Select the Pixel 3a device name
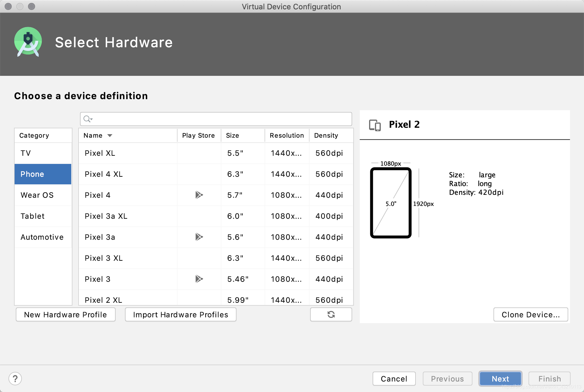This screenshot has width=584, height=392. pyautogui.click(x=100, y=237)
